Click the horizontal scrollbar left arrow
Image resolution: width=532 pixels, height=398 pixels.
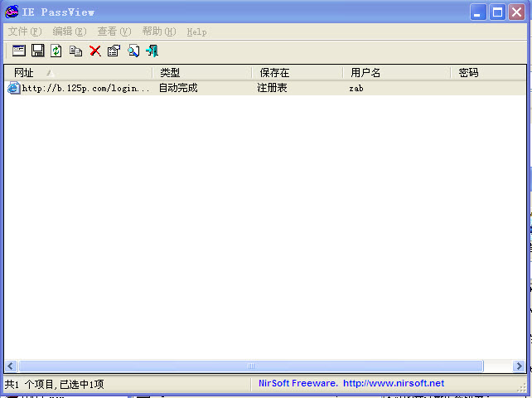pyautogui.click(x=10, y=366)
